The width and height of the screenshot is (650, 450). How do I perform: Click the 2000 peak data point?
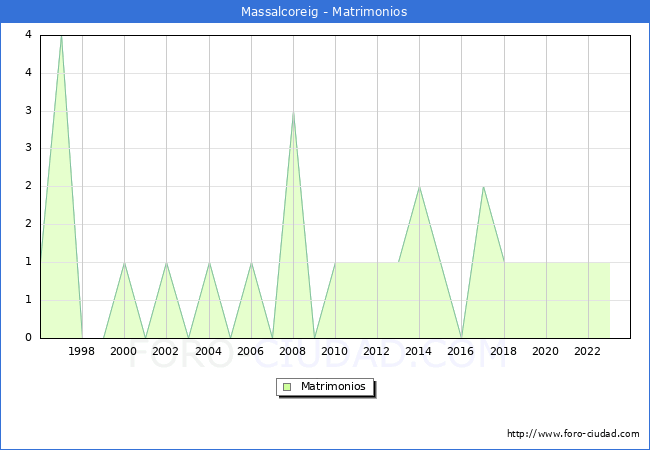(x=124, y=263)
